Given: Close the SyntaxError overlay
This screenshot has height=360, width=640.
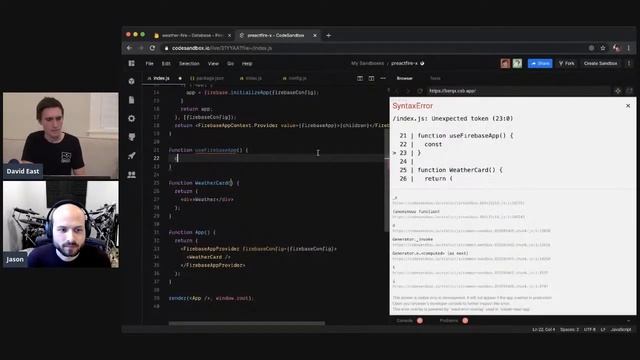Looking at the screenshot, I should 628,106.
